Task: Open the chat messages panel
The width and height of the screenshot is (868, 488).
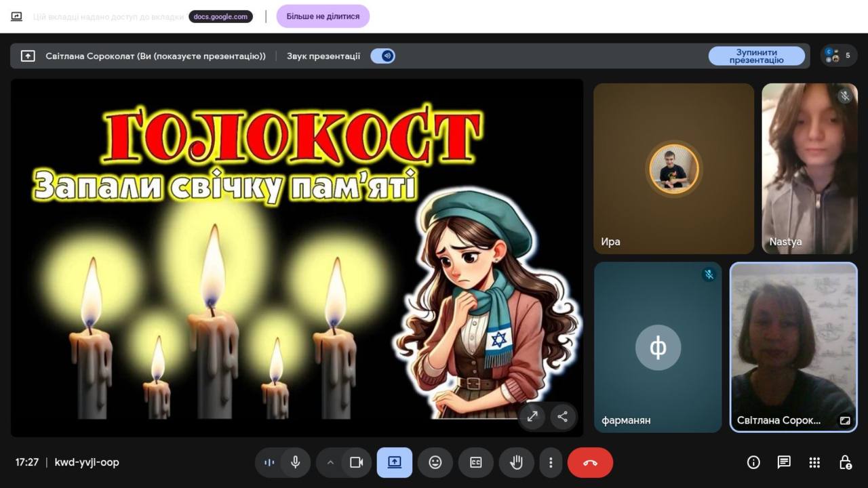Action: [784, 462]
